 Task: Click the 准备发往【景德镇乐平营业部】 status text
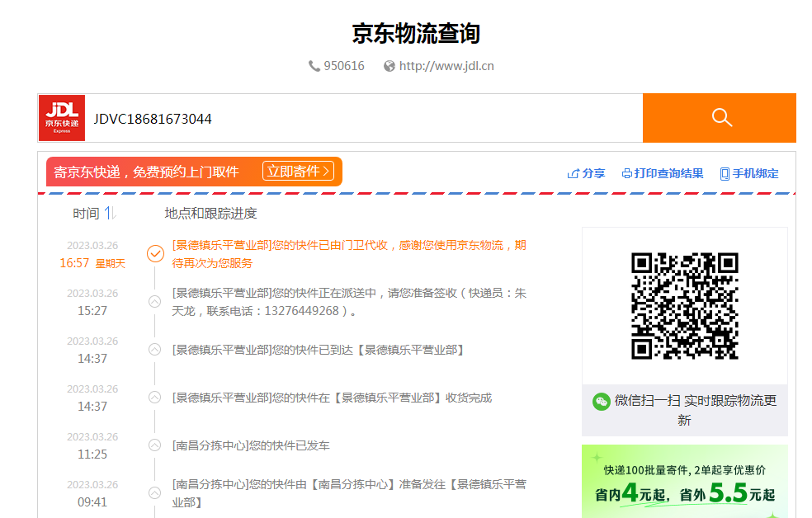349,493
